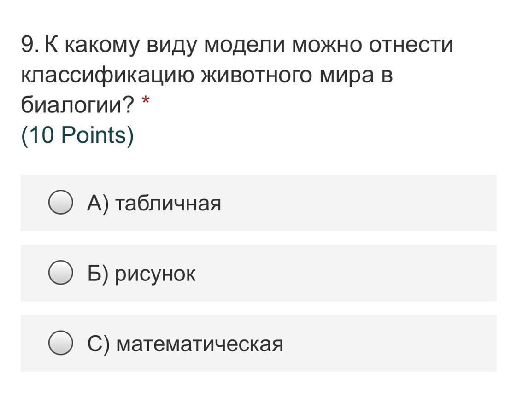Click the '(10 Points)' label
This screenshot has height=420, width=517.
click(77, 135)
